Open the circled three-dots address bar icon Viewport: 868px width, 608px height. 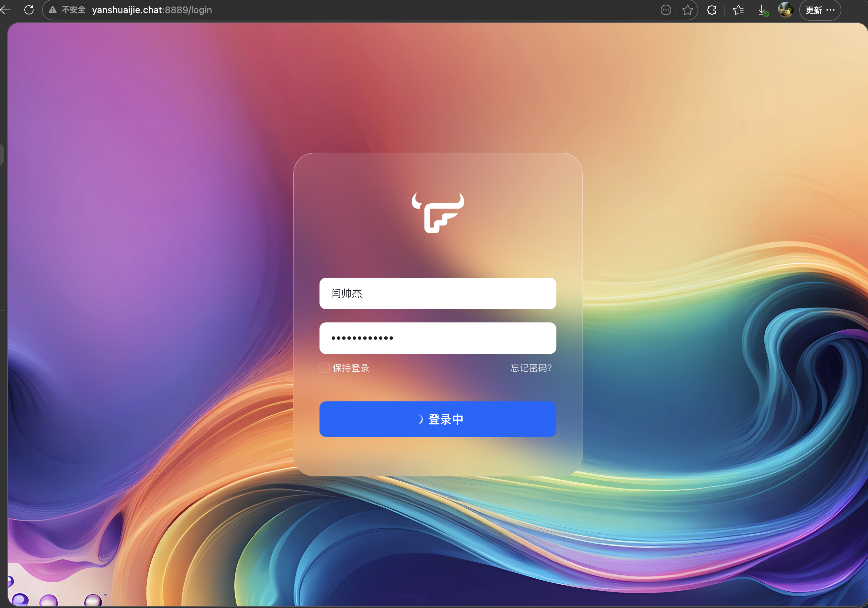point(666,10)
